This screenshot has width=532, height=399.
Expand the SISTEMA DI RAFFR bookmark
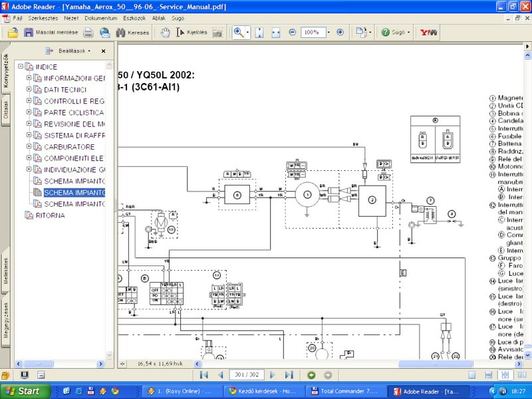29,135
